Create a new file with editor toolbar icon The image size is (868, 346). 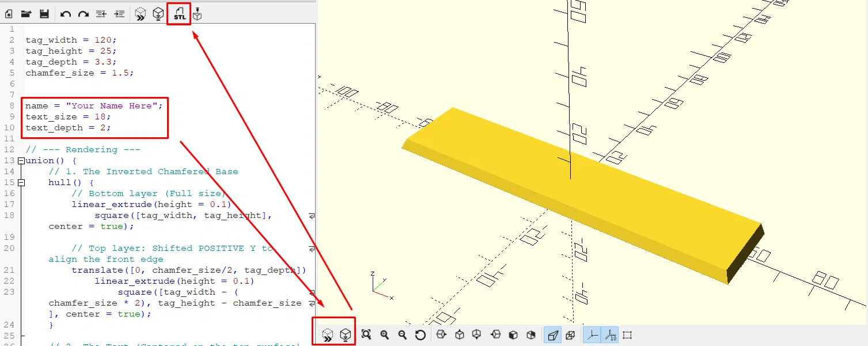[9, 14]
